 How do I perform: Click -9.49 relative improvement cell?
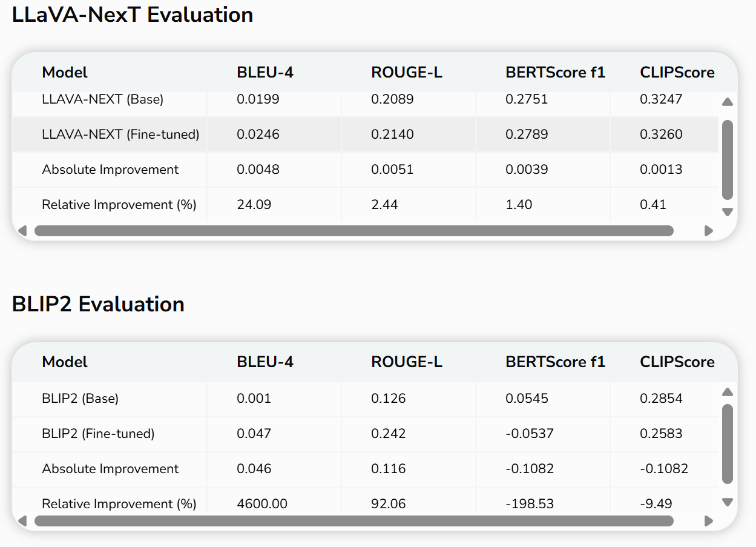coord(656,504)
